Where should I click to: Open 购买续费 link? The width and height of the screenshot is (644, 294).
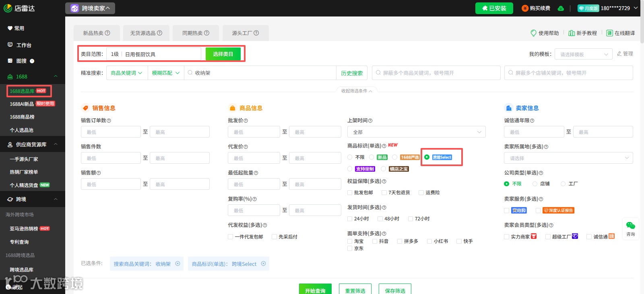(536, 8)
